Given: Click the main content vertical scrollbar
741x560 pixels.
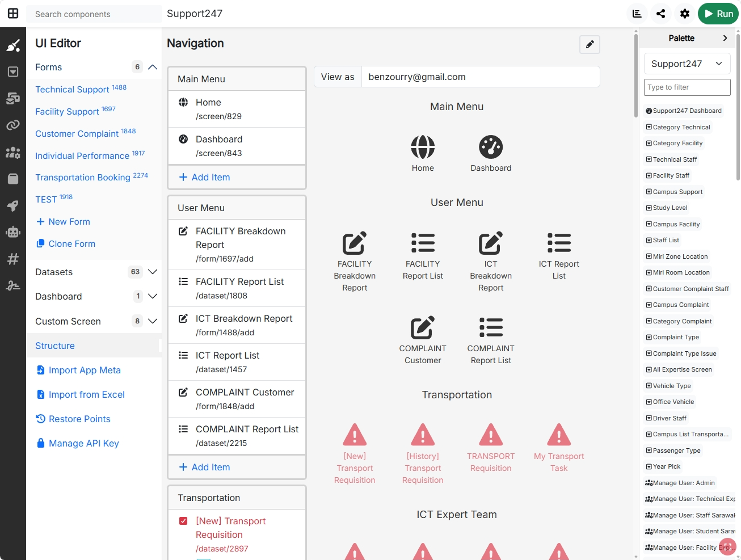Looking at the screenshot, I should click(x=636, y=75).
